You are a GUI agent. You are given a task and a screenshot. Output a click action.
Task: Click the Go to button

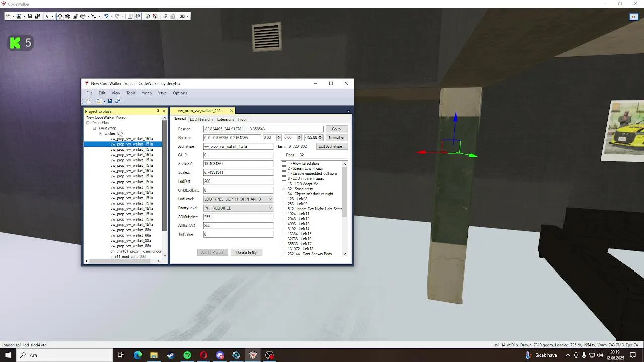click(336, 129)
